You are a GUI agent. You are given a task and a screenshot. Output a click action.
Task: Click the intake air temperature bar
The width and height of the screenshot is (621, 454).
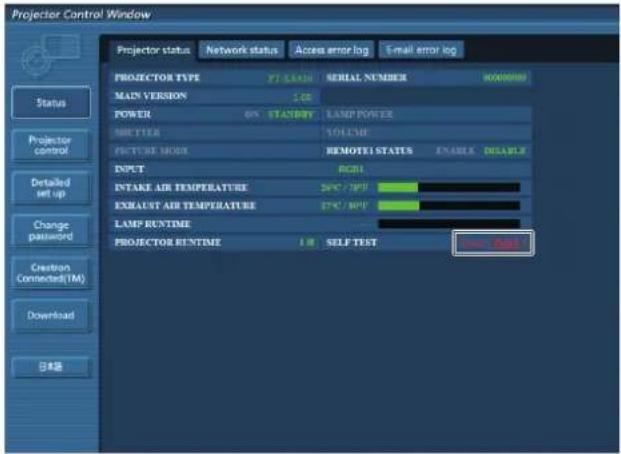click(449, 187)
